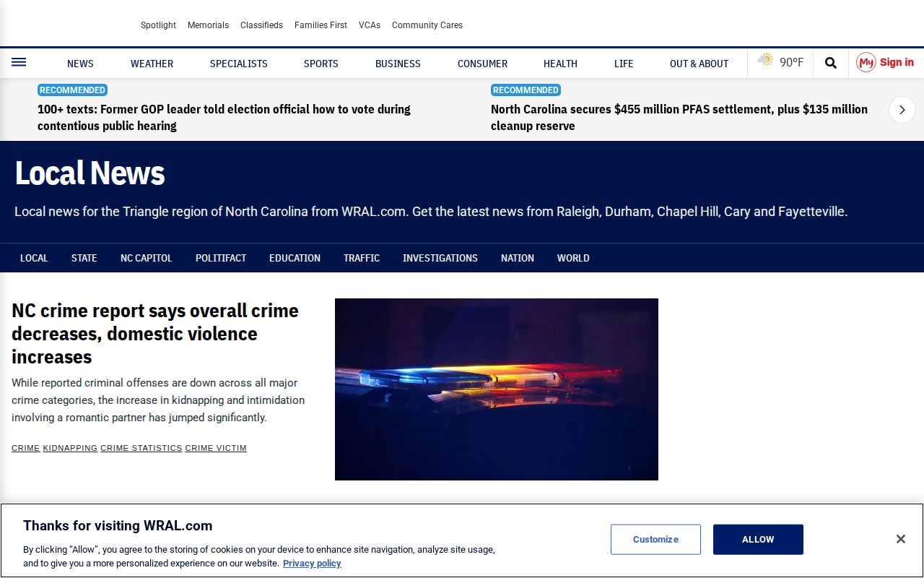Open the TRAFFIC tab
The width and height of the screenshot is (924, 578).
[x=362, y=258]
